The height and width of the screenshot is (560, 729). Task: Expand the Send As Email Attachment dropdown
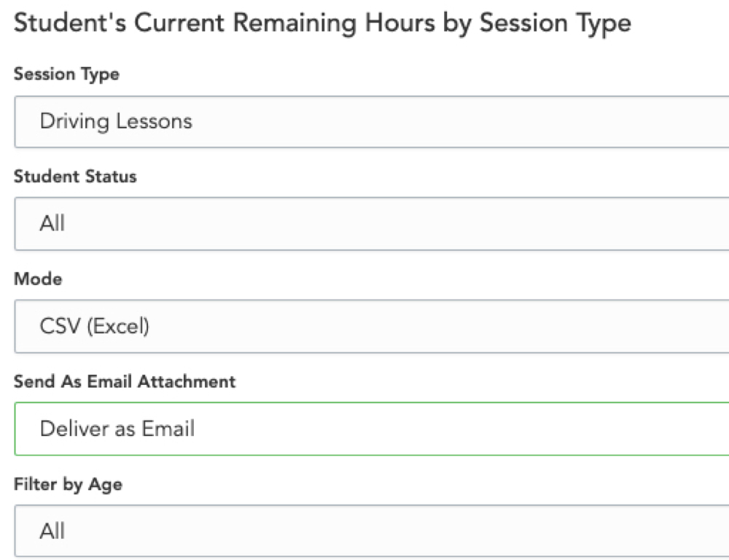point(372,429)
